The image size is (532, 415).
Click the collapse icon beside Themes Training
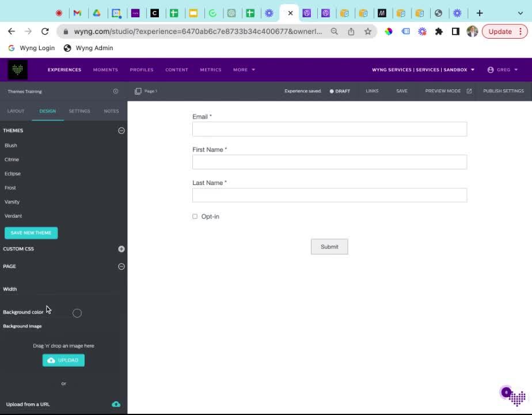tap(116, 91)
